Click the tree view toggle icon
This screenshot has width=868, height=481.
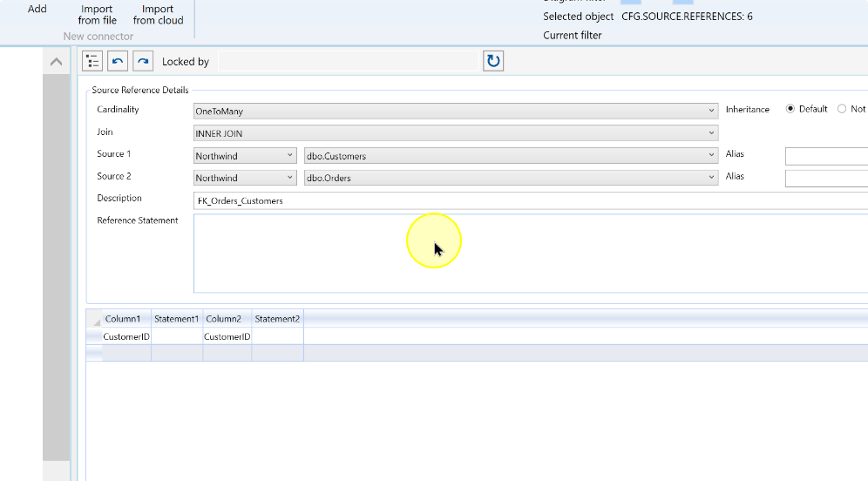[x=92, y=61]
